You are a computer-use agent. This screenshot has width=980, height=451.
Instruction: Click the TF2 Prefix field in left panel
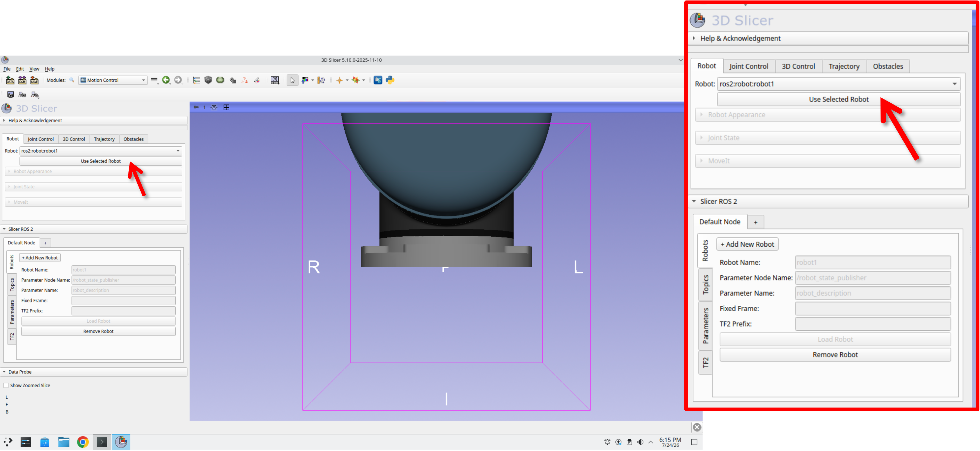[x=124, y=311]
